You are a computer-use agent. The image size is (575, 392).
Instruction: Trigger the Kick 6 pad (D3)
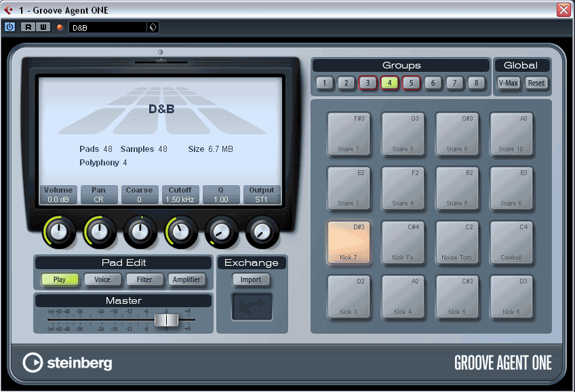coord(511,296)
